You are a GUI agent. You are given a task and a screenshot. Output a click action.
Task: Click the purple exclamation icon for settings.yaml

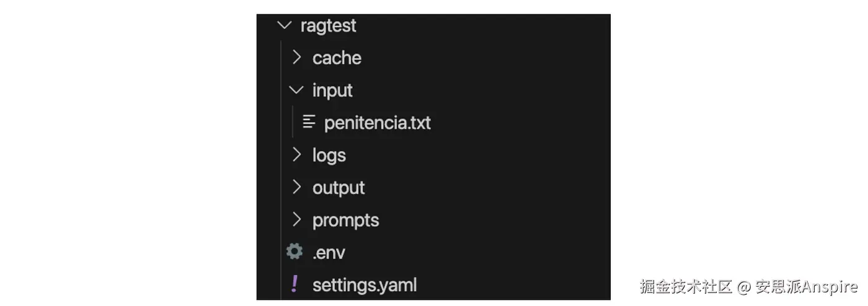[294, 284]
